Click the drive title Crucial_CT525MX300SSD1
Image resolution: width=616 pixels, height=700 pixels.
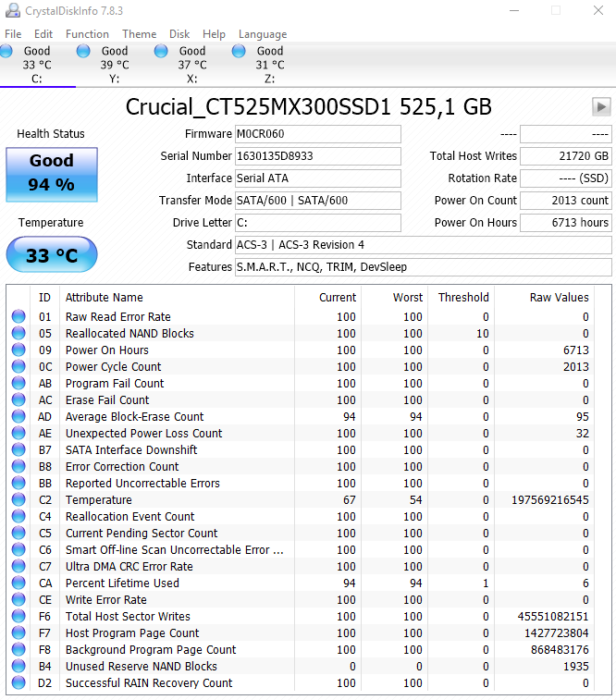[258, 107]
